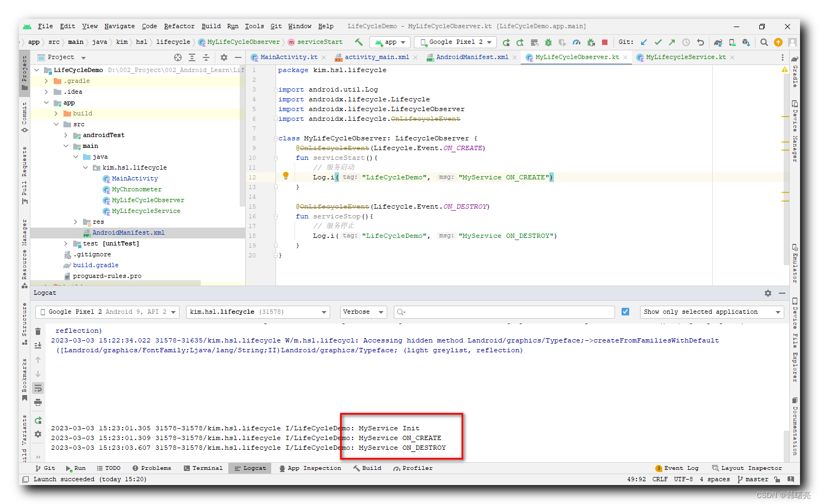Open the Build menu
This screenshot has height=504, width=819.
pos(211,26)
